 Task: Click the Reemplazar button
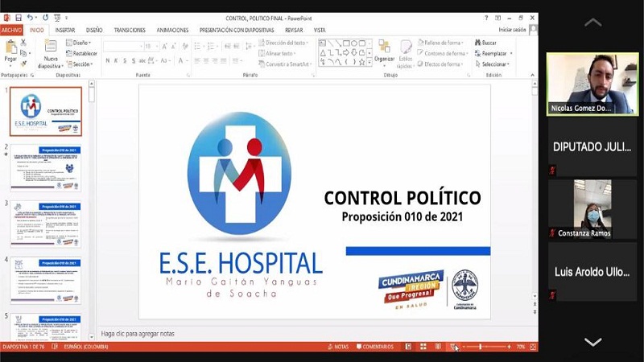point(493,53)
